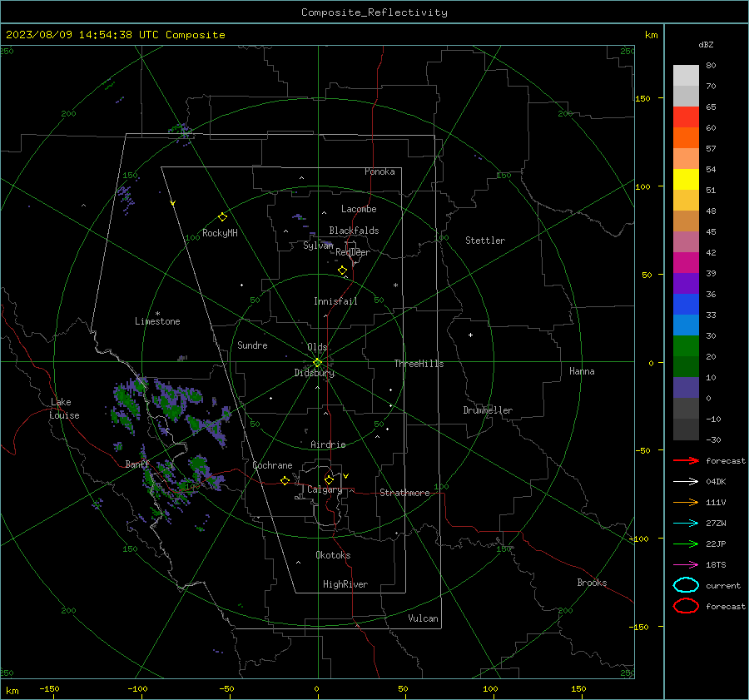Click the Drumheller label
The width and height of the screenshot is (749, 700).
(488, 410)
